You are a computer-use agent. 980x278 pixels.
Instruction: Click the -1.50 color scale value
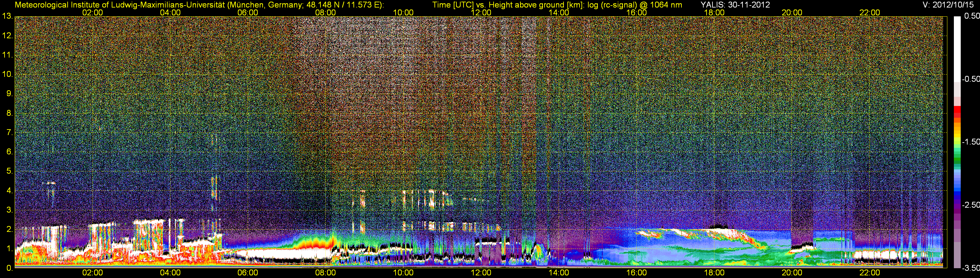[971, 142]
